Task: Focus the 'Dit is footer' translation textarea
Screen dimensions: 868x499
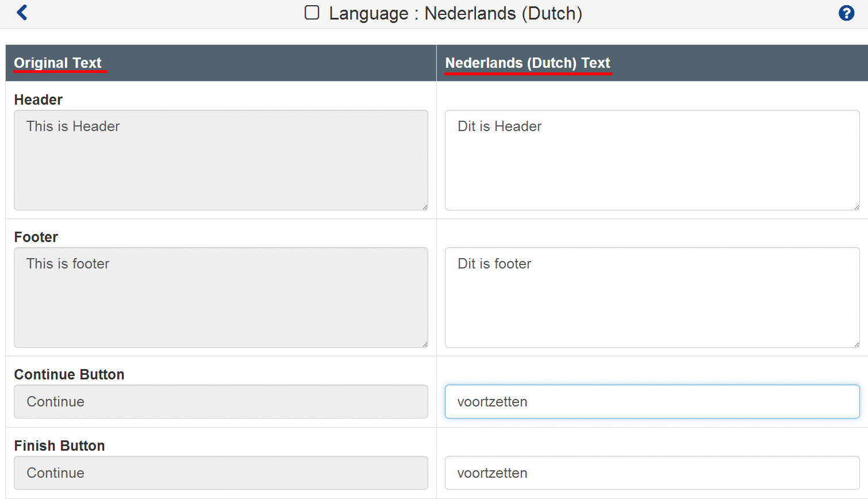Action: click(x=652, y=297)
